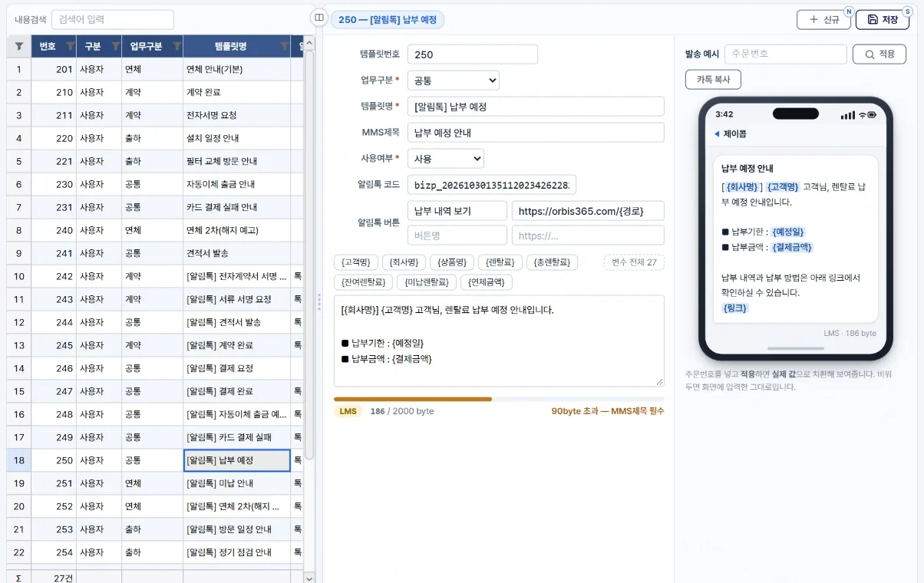Insert the {상품명} variable chip
The height and width of the screenshot is (583, 924).
coord(452,262)
